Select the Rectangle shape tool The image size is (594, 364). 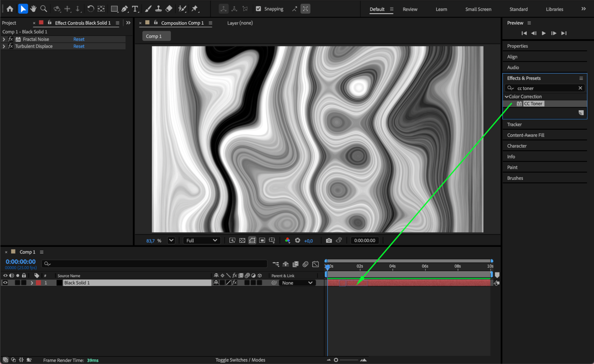click(x=114, y=9)
